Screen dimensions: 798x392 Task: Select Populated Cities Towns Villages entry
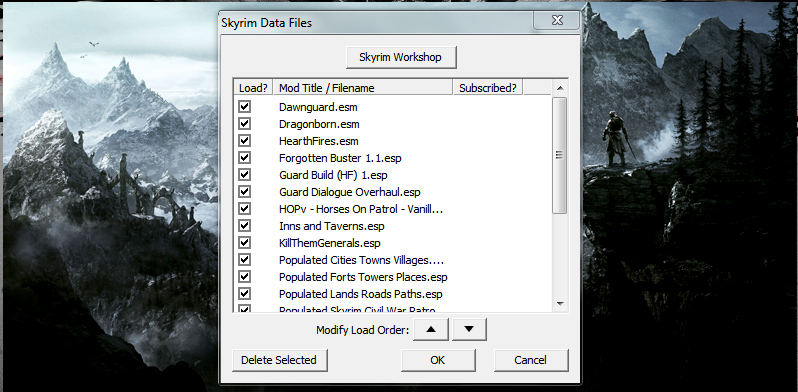(x=361, y=260)
